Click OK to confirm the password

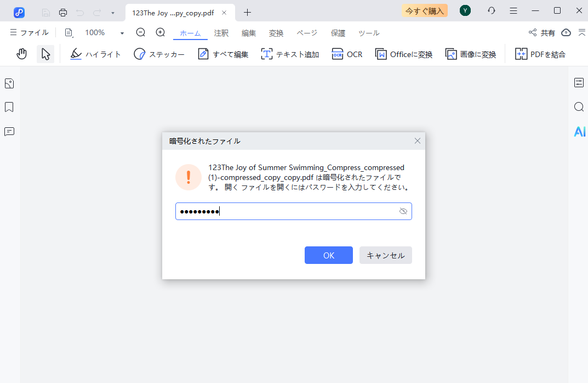click(x=328, y=255)
